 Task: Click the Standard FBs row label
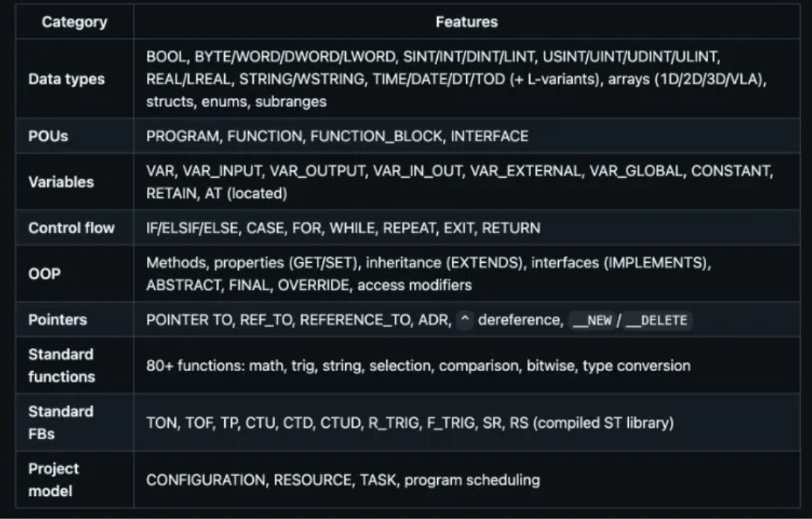click(x=61, y=423)
